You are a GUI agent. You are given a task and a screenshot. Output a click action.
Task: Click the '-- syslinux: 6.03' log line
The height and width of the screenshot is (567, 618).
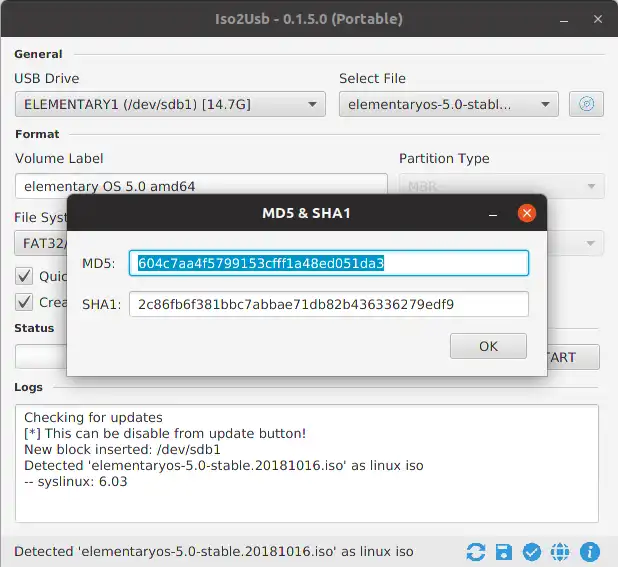[76, 481]
